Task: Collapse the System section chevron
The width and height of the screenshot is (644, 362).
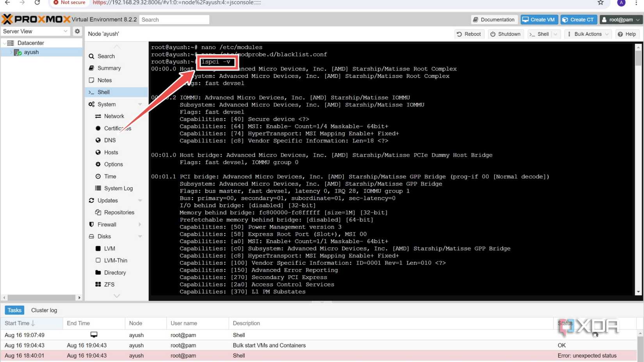Action: point(140,104)
